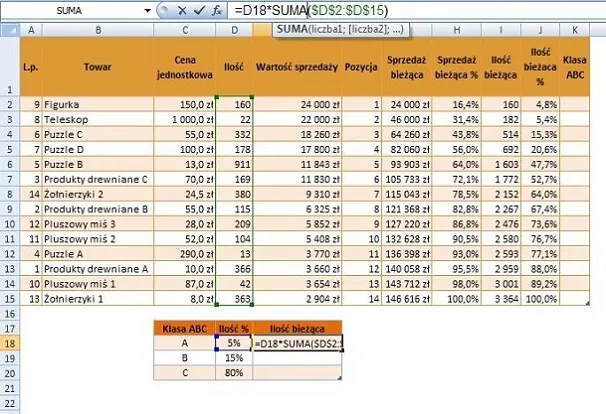Select column J header
Screen dimensions: 606x414
click(x=540, y=30)
